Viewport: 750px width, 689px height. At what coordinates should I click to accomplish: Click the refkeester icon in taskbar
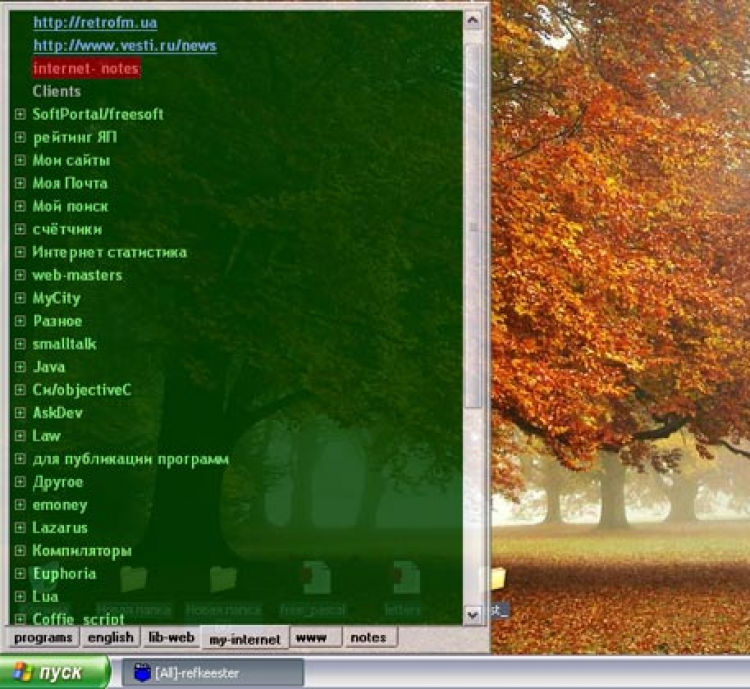142,672
